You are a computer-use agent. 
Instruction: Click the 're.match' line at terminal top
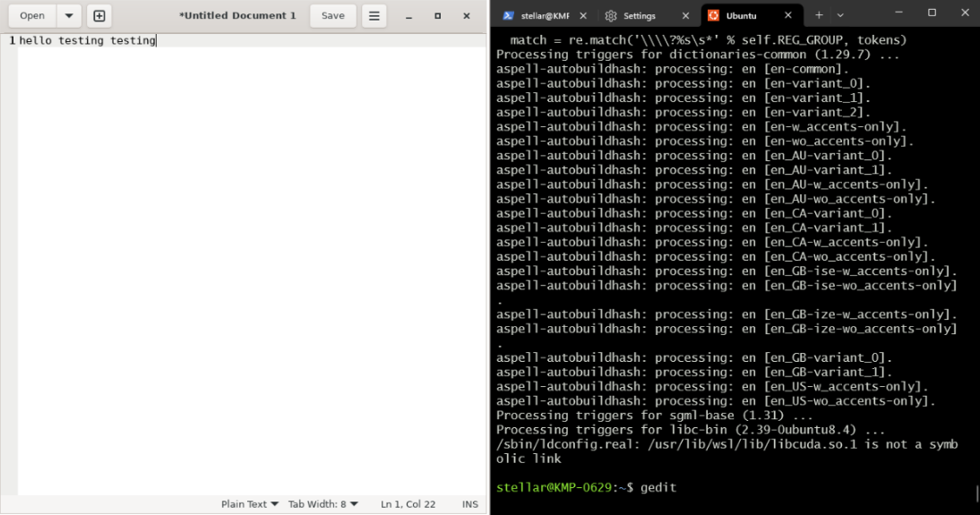coord(708,40)
